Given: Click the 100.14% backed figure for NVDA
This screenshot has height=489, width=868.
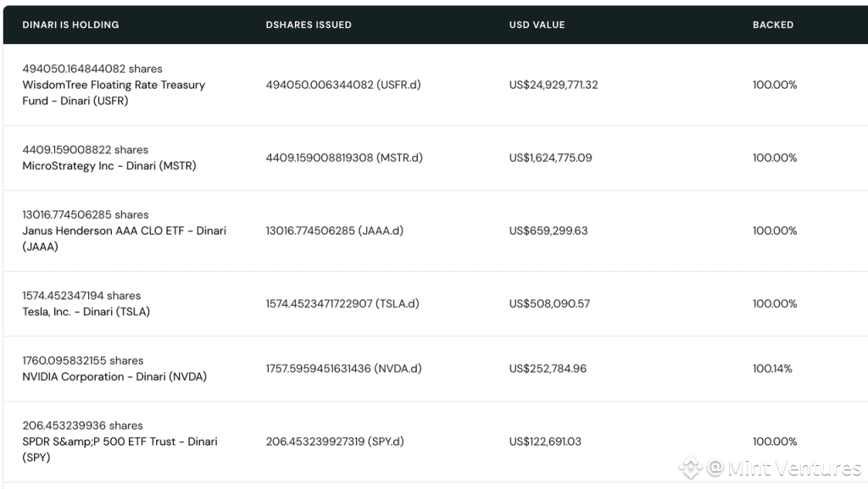Looking at the screenshot, I should [x=772, y=369].
